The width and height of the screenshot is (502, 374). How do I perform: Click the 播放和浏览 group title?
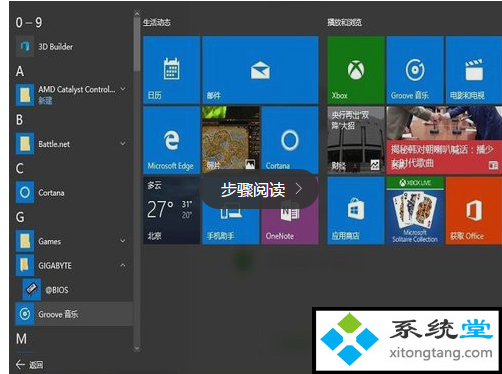coord(344,22)
